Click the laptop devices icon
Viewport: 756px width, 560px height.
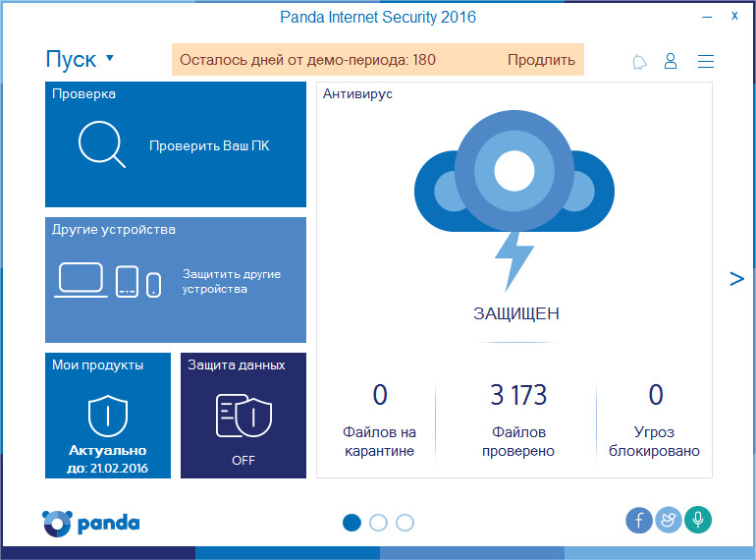[x=81, y=280]
